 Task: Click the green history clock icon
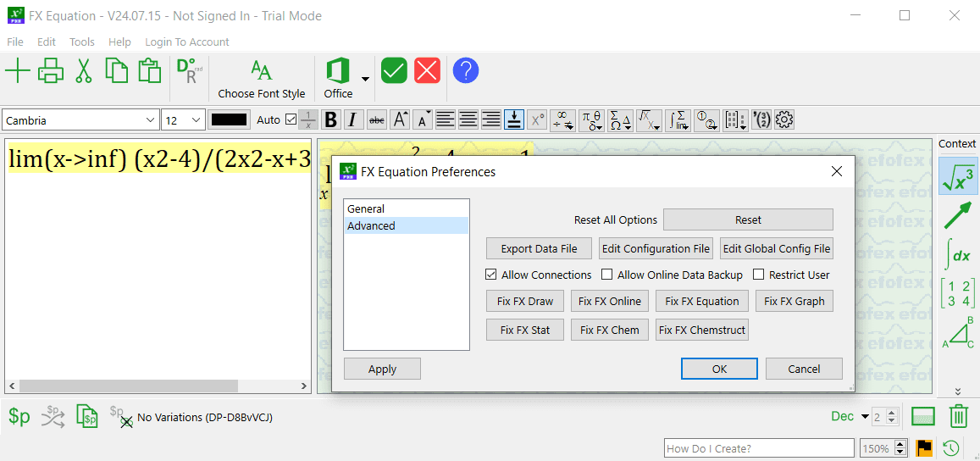point(950,447)
